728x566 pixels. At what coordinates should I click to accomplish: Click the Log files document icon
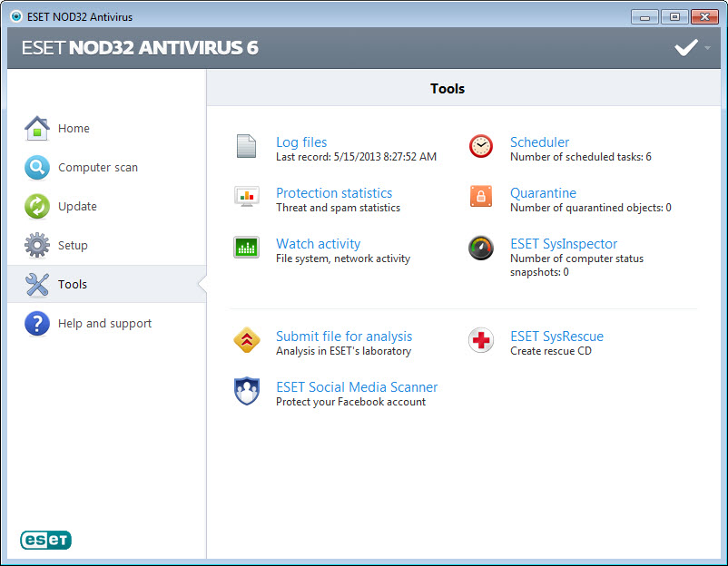pos(246,146)
